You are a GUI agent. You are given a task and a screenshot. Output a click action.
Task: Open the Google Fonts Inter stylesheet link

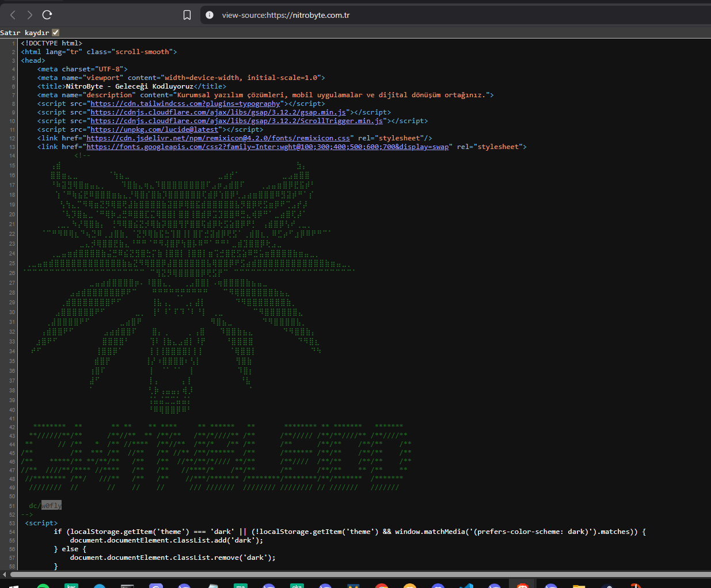click(268, 147)
